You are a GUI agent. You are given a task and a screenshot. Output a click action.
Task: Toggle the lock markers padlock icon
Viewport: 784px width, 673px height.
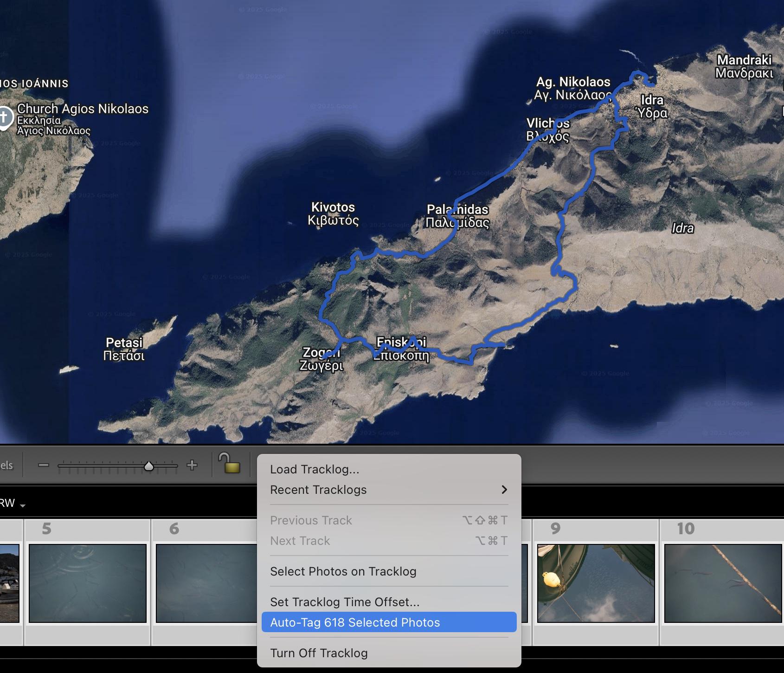pyautogui.click(x=229, y=464)
